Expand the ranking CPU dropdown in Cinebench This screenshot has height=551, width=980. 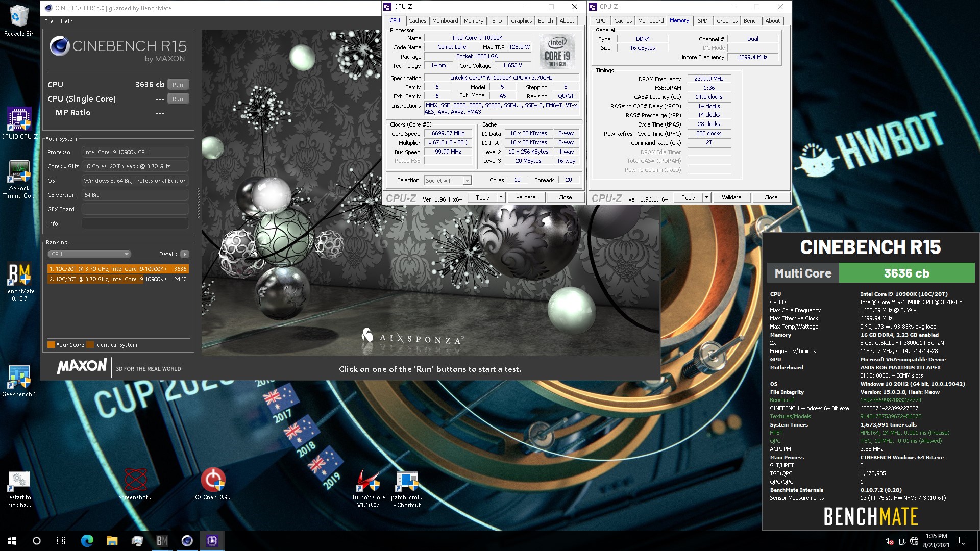(x=89, y=254)
